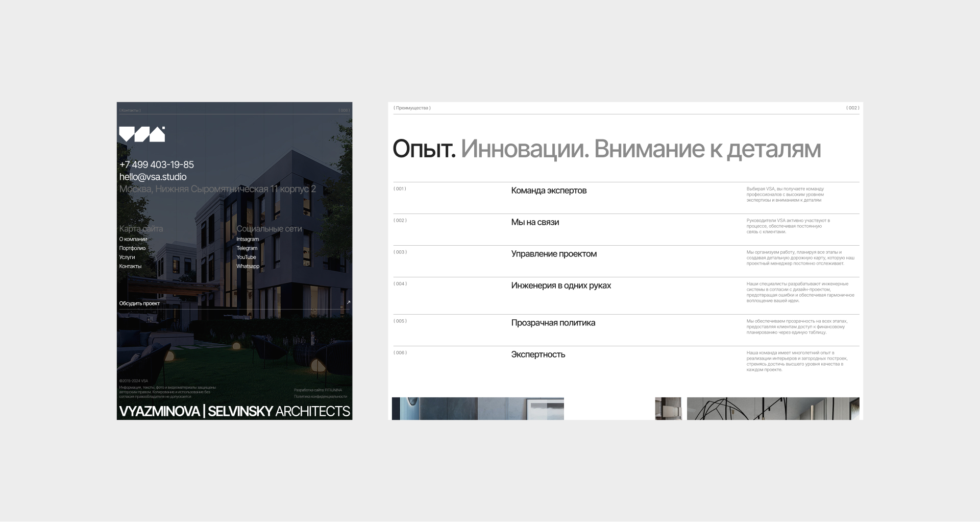This screenshot has width=980, height=522.
Task: Open Услуги in the sitemap
Action: (x=127, y=257)
